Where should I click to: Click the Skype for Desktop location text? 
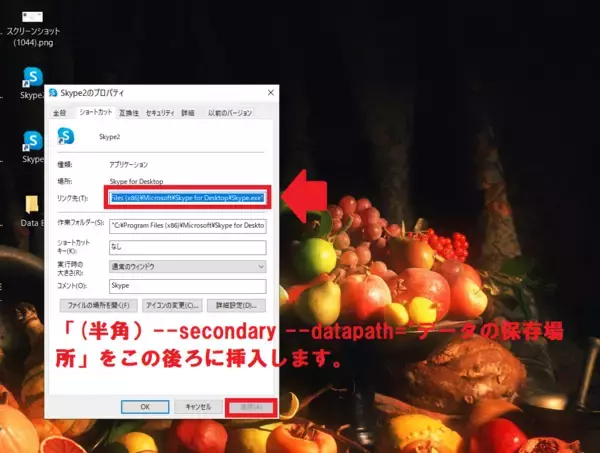pos(136,181)
